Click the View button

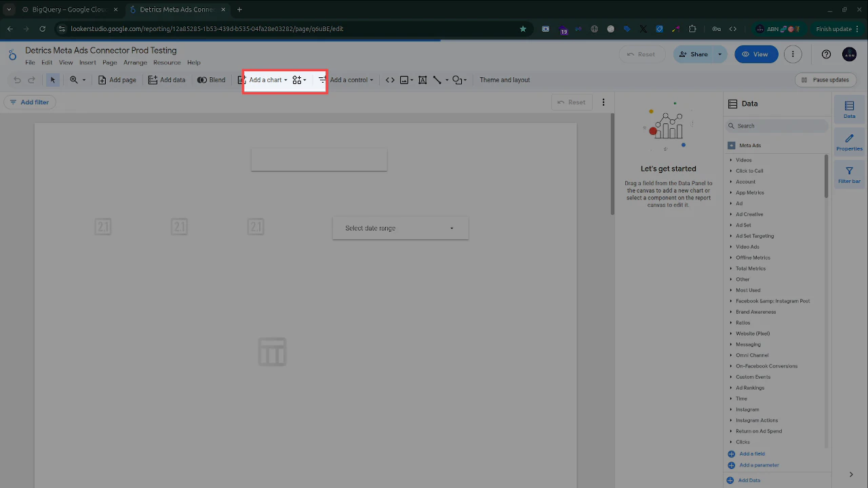755,54
